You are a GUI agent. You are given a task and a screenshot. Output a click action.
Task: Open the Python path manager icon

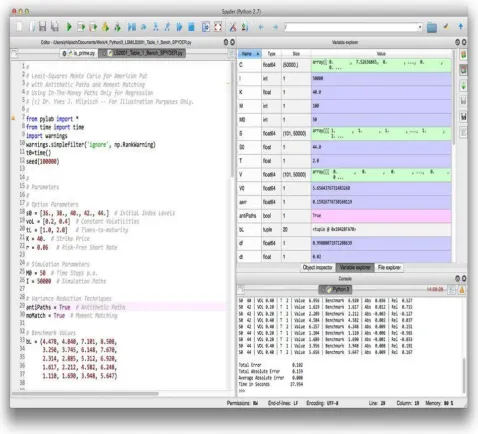pos(245,27)
